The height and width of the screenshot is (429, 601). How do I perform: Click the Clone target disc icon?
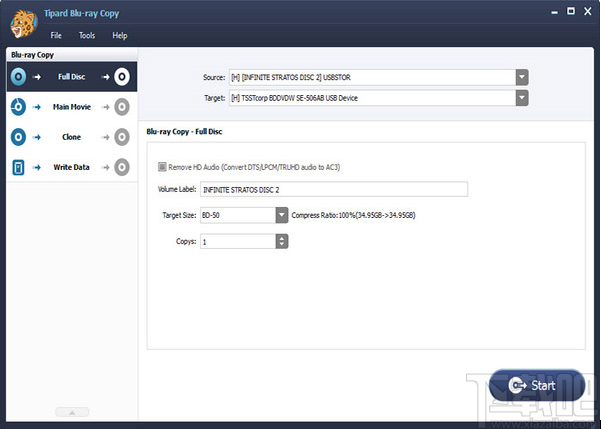click(122, 137)
